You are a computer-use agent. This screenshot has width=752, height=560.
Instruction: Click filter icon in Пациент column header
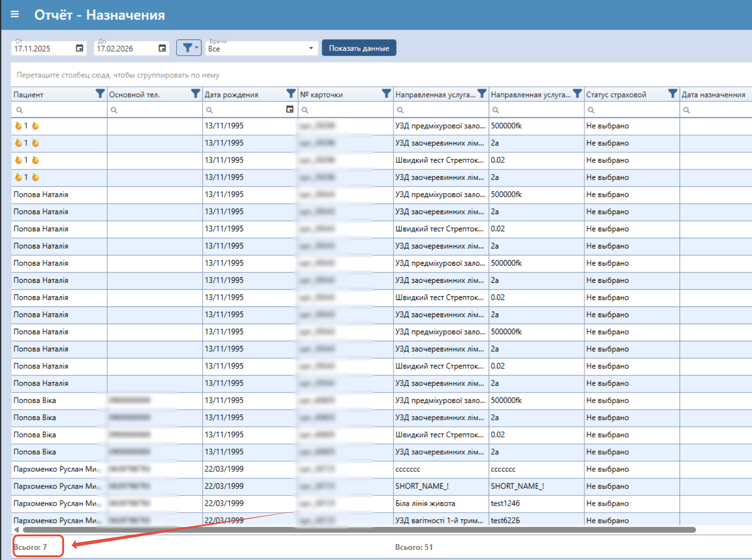(100, 94)
